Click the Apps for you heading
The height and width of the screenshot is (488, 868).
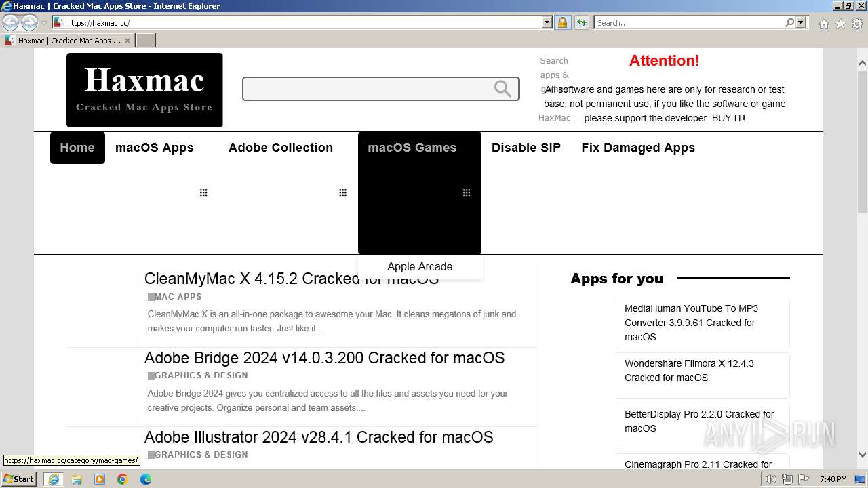[x=616, y=279]
